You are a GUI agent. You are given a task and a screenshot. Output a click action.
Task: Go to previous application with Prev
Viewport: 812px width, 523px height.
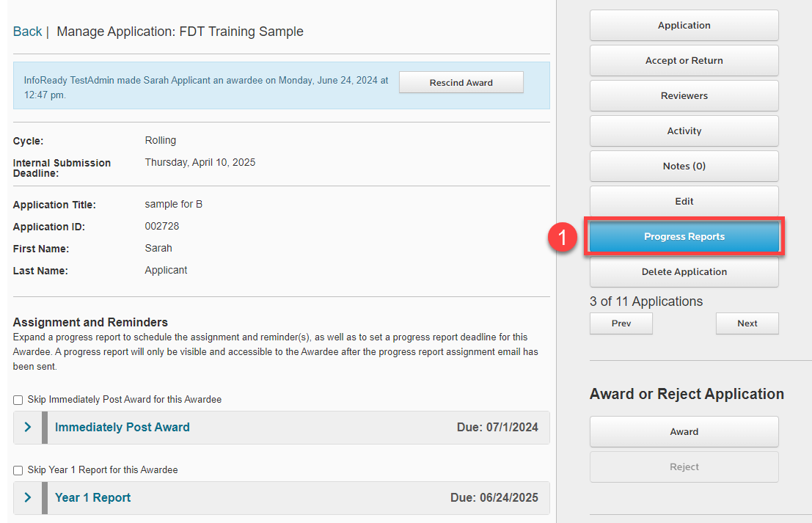pyautogui.click(x=621, y=323)
